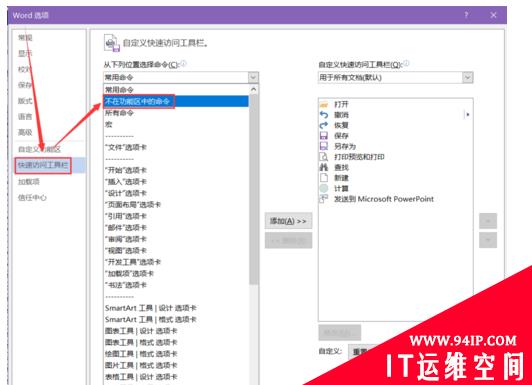The image size is (532, 385).
Task: Open the 高级 options page
Action: tap(25, 132)
